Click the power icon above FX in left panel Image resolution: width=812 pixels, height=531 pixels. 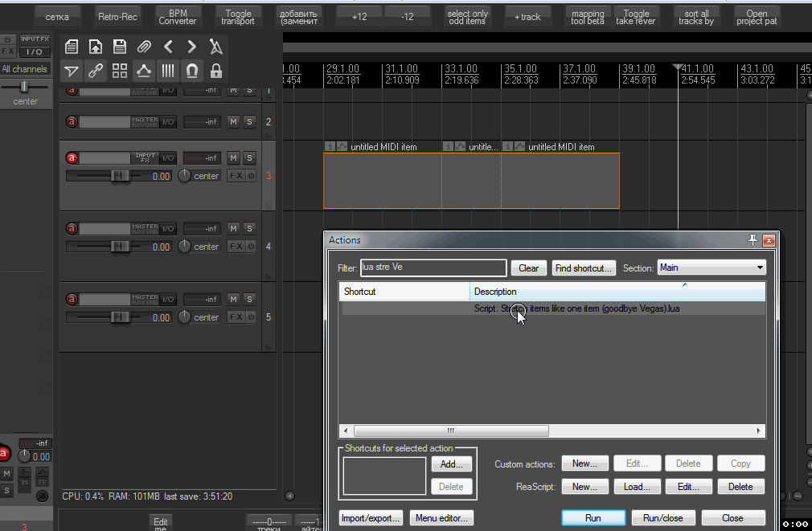coord(8,39)
